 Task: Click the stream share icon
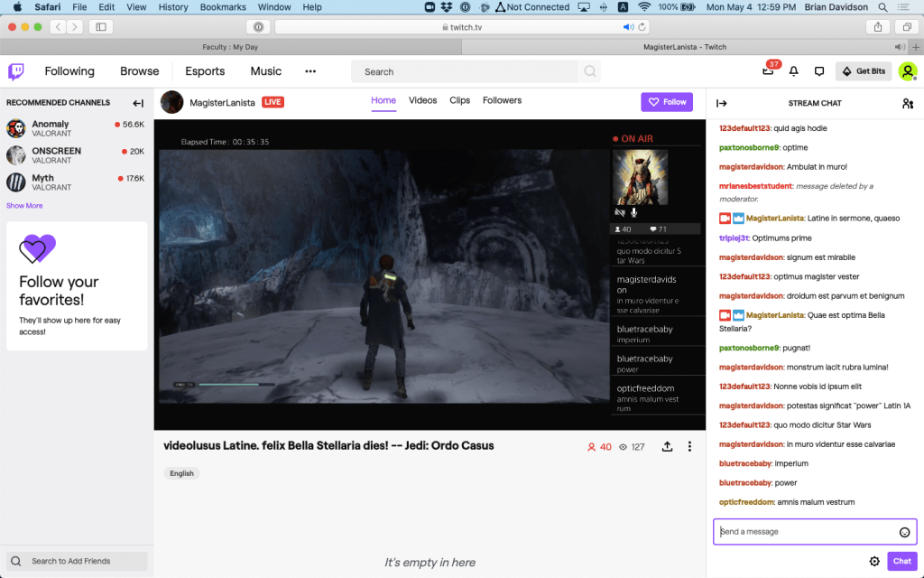668,446
